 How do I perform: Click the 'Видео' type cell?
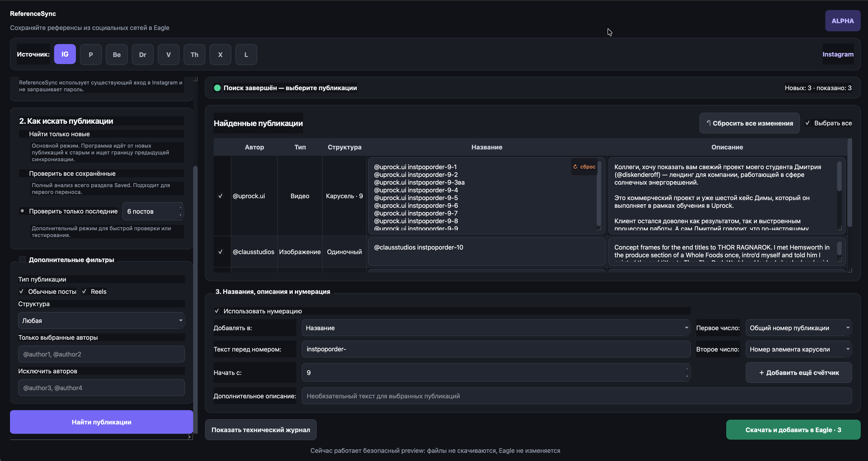coord(300,196)
